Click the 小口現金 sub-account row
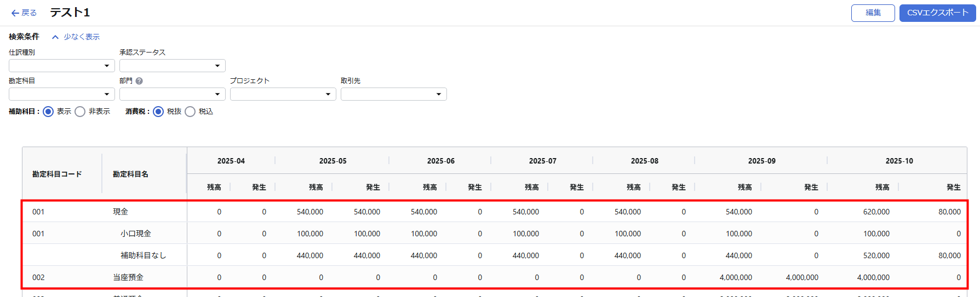 [x=136, y=234]
